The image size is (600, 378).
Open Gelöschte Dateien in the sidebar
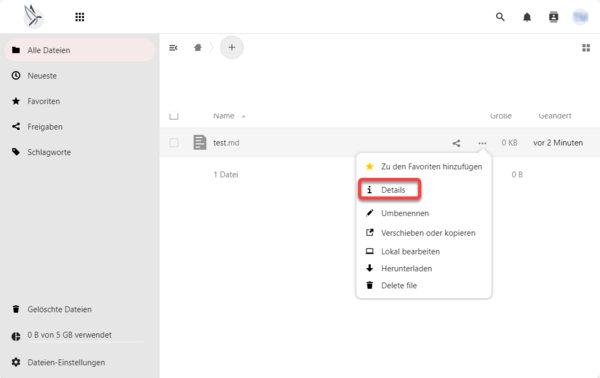pyautogui.click(x=80, y=309)
